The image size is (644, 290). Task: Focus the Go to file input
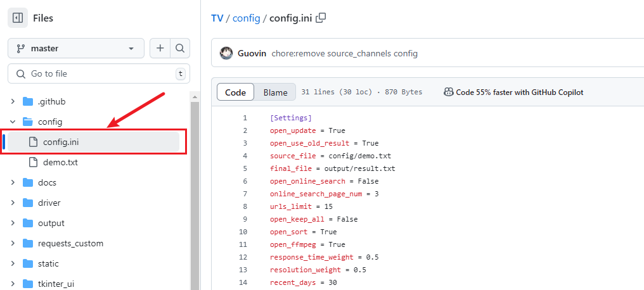point(99,74)
